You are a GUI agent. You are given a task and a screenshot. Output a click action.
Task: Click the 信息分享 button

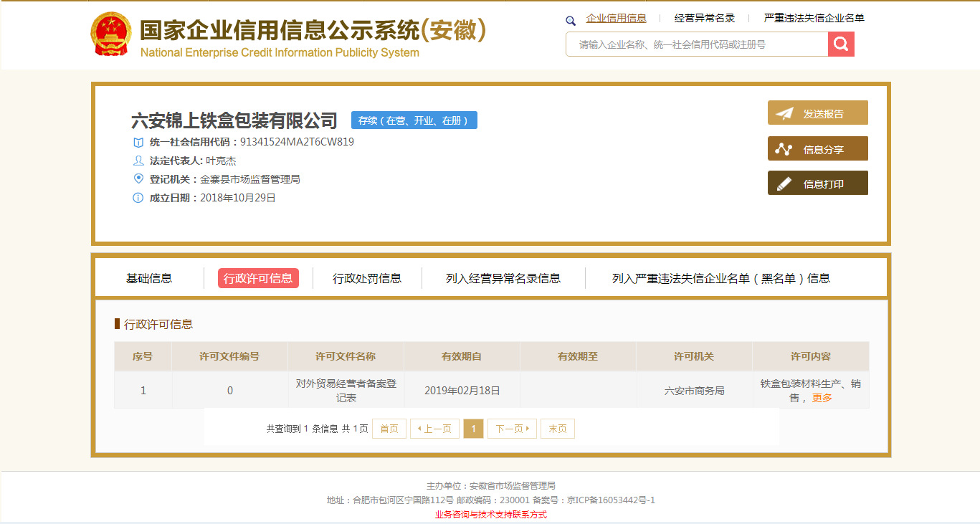click(818, 148)
